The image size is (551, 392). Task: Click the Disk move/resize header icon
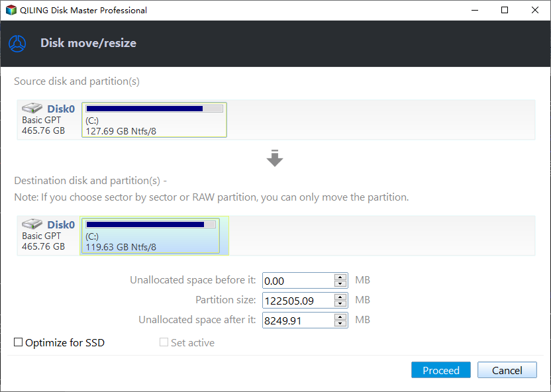[17, 44]
